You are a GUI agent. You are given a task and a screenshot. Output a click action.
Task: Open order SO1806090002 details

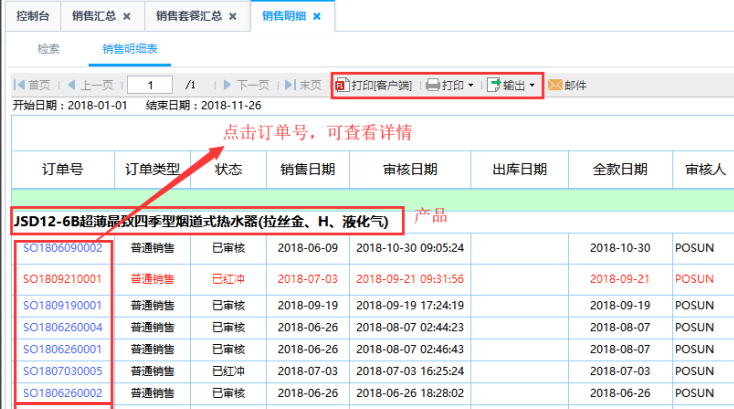(62, 248)
